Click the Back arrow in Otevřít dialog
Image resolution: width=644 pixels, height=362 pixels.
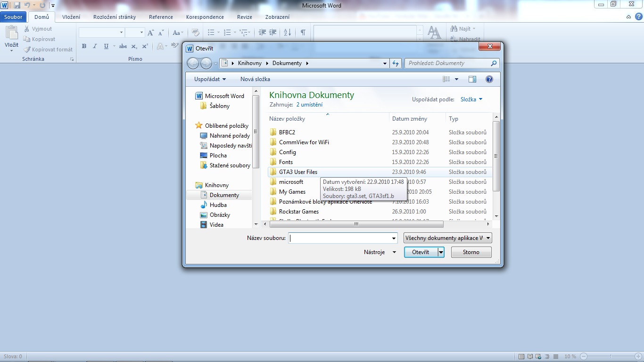click(193, 63)
